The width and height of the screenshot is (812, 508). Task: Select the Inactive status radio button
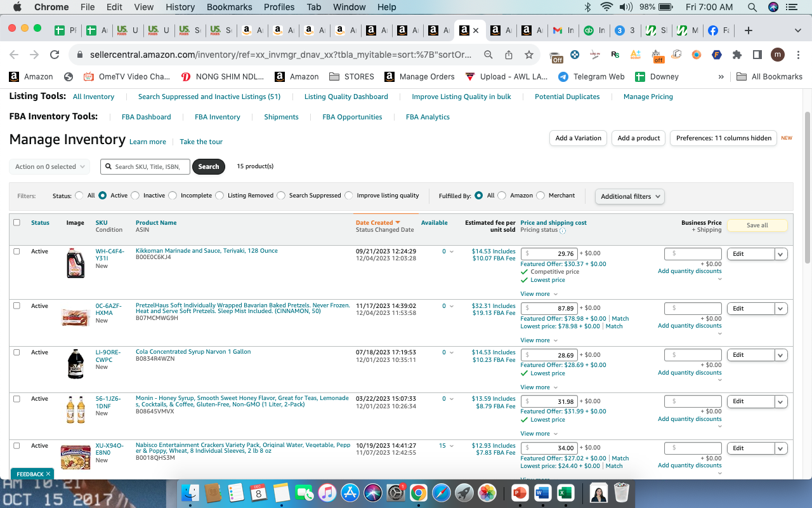[135, 196]
